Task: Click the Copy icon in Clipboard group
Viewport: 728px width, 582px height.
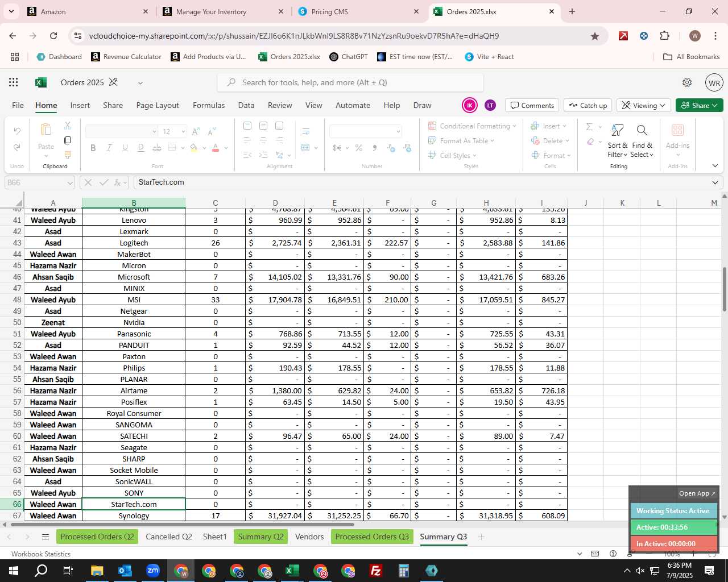Action: tap(68, 140)
